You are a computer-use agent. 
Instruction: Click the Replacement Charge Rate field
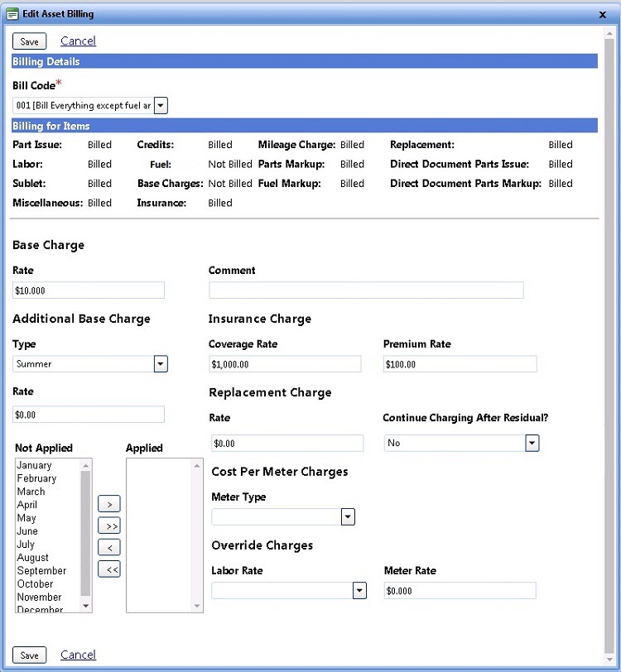click(287, 443)
